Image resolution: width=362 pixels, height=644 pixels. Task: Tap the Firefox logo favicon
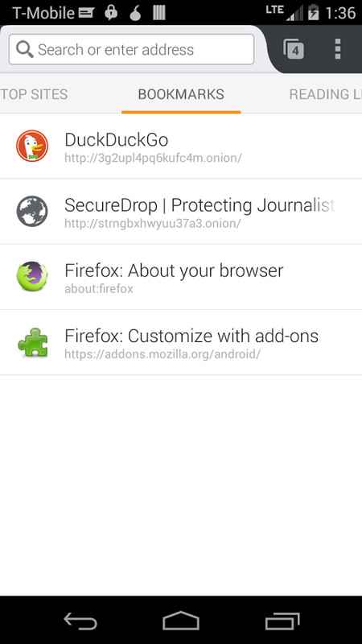click(x=32, y=276)
